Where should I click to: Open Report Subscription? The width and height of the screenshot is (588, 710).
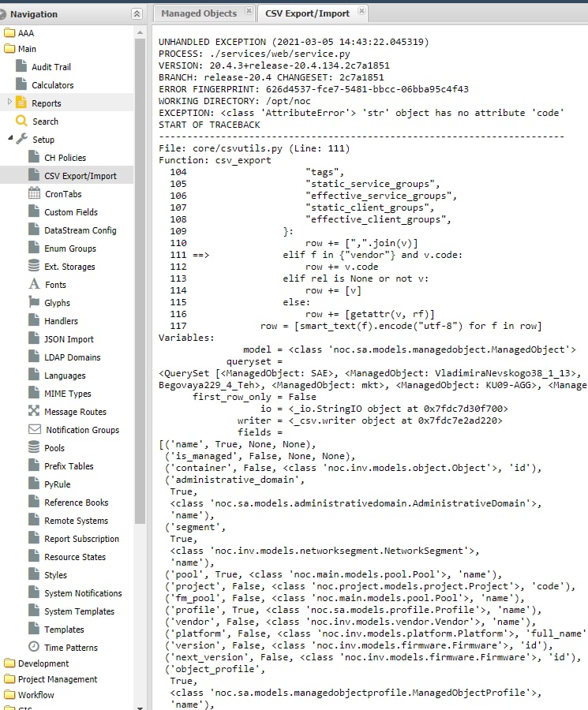click(x=81, y=539)
